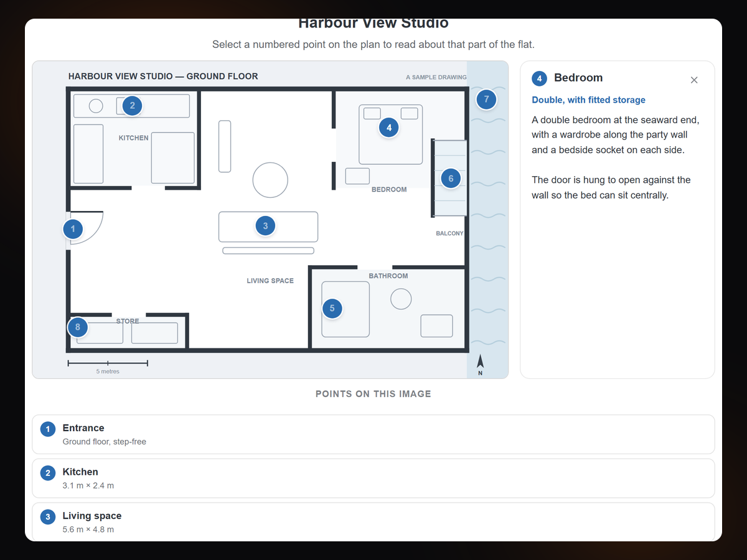747x560 pixels.
Task: Select hotspot 1 at the entrance door
Action: 73,229
